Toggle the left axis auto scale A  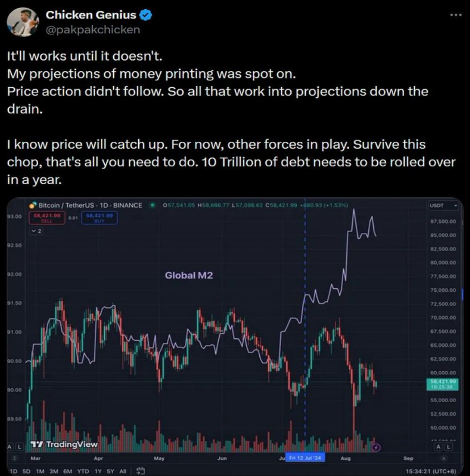[x=9, y=446]
